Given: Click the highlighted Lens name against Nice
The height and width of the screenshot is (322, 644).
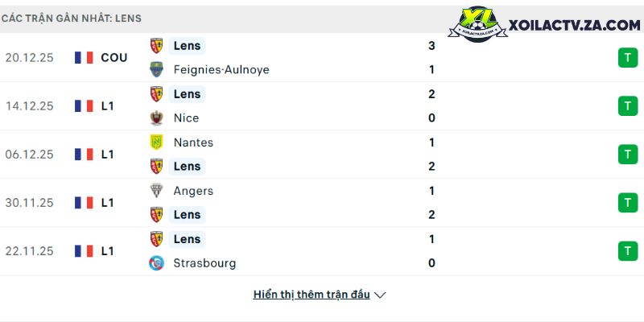Looking at the screenshot, I should (x=187, y=94).
